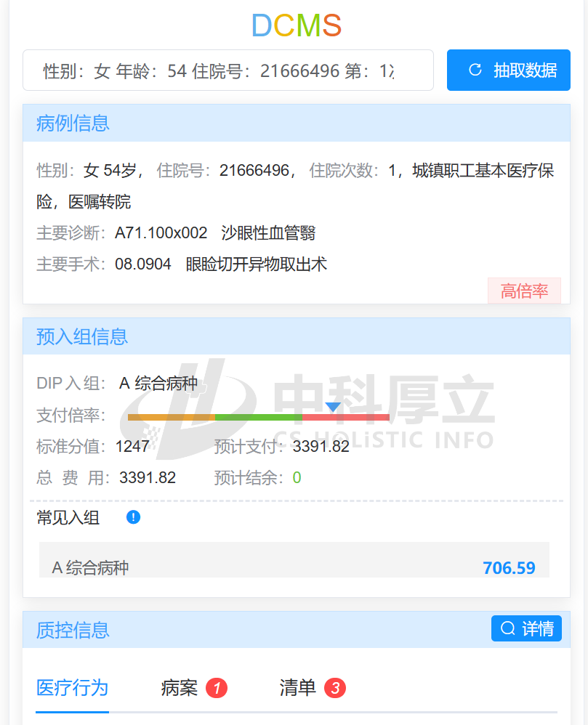Click hospitalization number 21666496 in case info
The width and height of the screenshot is (588, 725).
point(254,170)
